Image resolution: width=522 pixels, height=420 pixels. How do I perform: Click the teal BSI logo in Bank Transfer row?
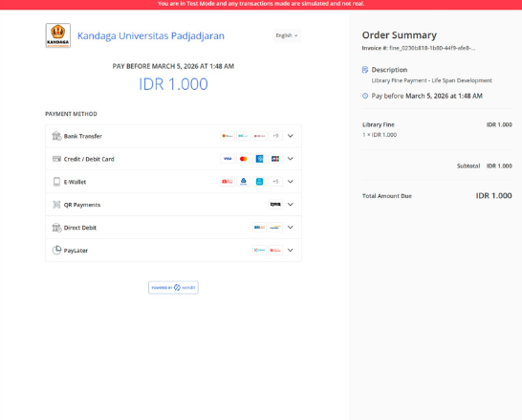pos(244,136)
